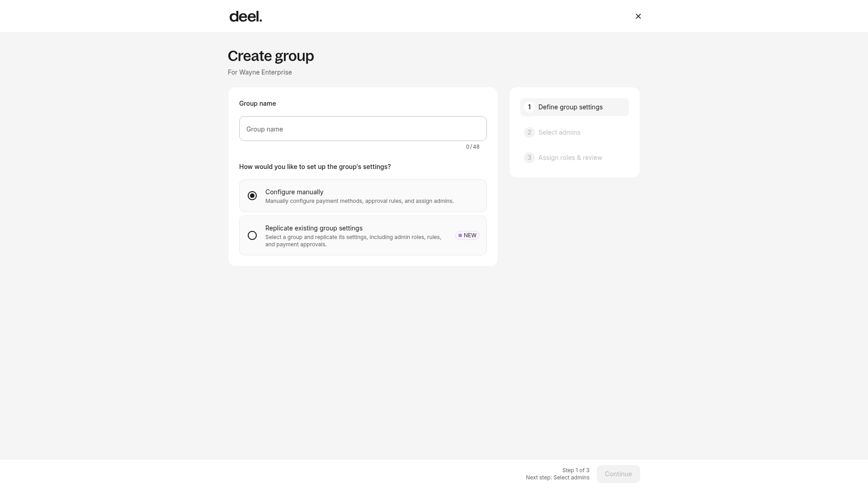The image size is (868, 488).
Task: Click the Configure manually description text
Action: pyautogui.click(x=359, y=201)
